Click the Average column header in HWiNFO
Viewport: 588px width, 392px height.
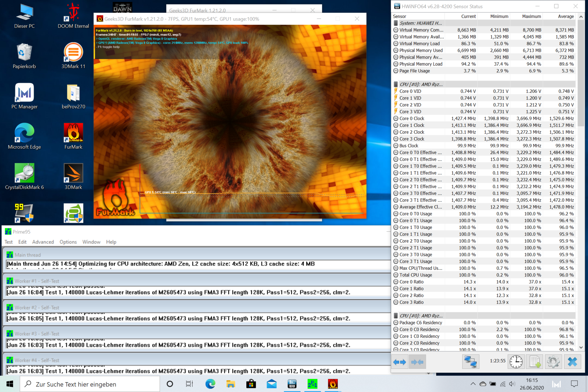[559, 16]
